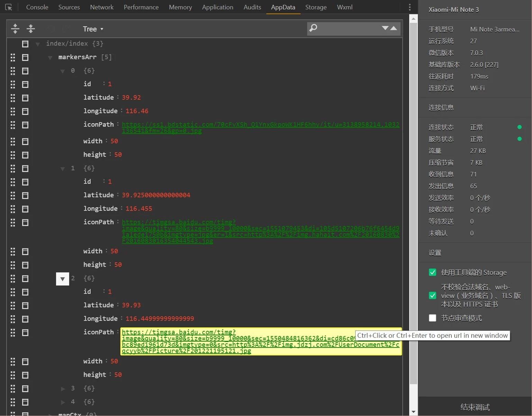The height and width of the screenshot is (416, 532).
Task: Collapse marker item 0 object
Action: (63, 71)
